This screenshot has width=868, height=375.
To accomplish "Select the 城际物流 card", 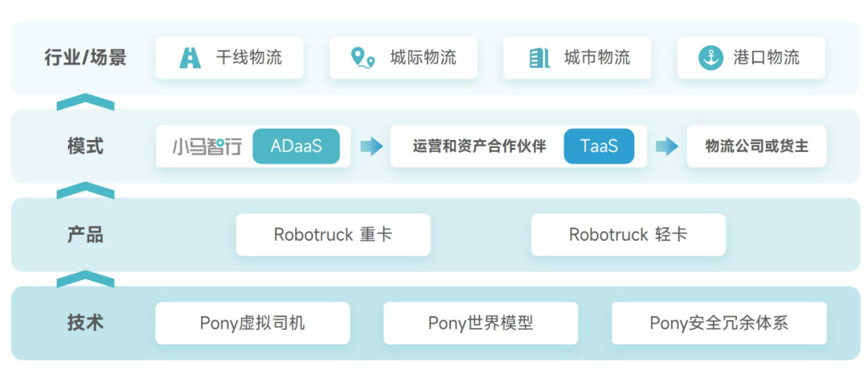I will 403,58.
